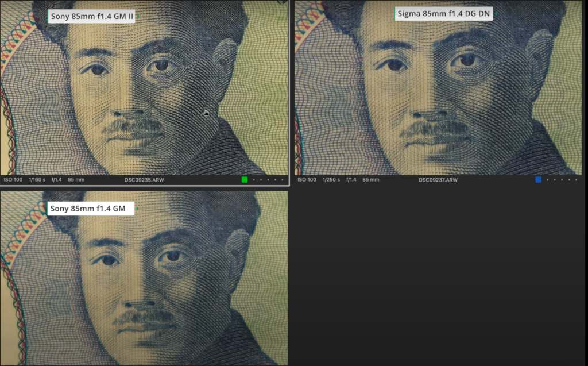Click the file name DSC09235.ARW
This screenshot has width=588, height=366.
point(144,180)
